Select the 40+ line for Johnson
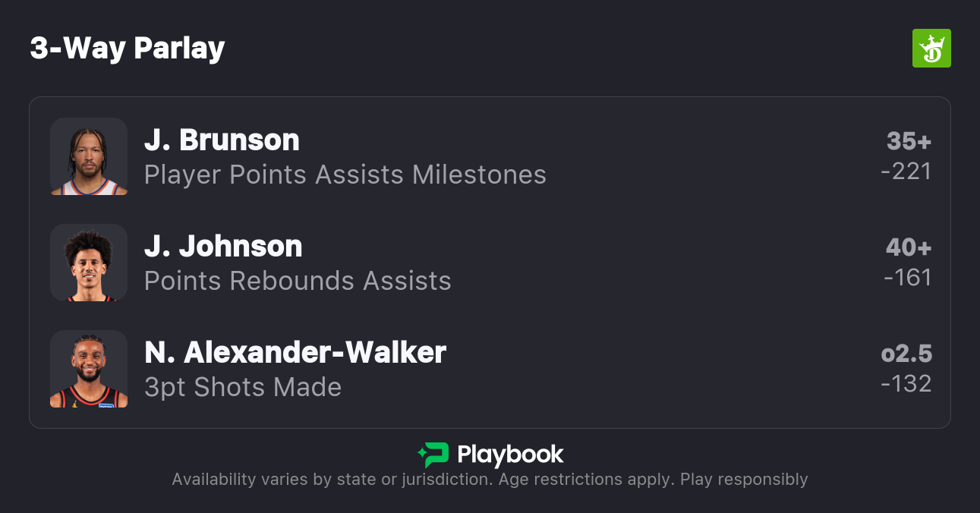The image size is (980, 513). pyautogui.click(x=908, y=247)
